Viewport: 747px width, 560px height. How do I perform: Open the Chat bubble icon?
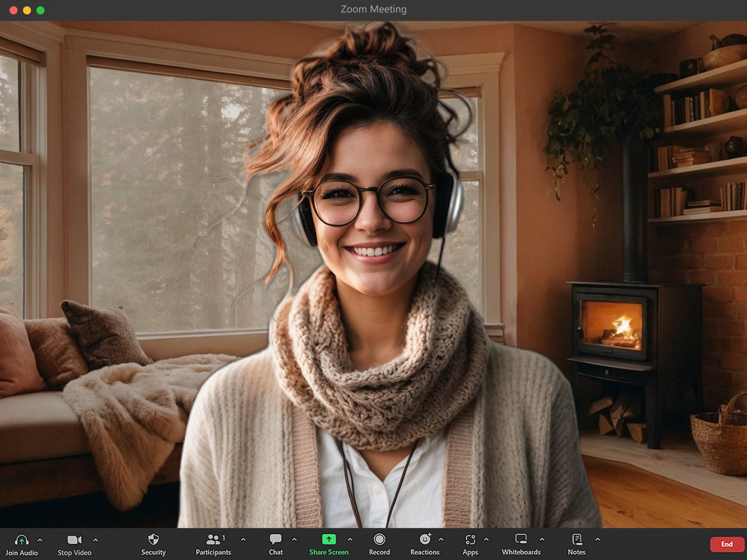[x=276, y=539]
